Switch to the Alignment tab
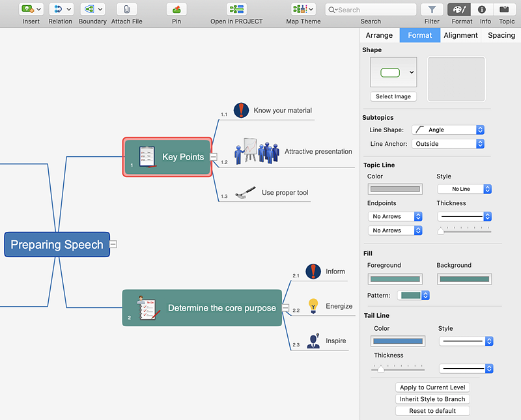The image size is (521, 420). point(460,35)
